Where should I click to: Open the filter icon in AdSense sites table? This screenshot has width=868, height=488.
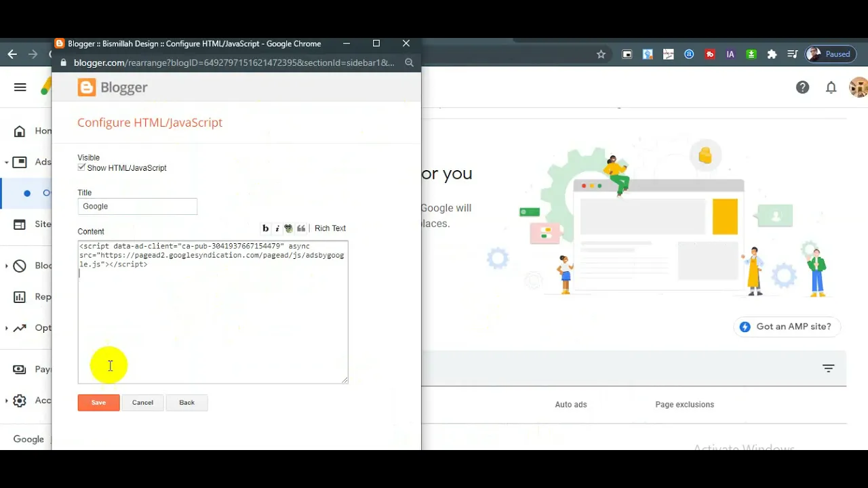point(829,368)
